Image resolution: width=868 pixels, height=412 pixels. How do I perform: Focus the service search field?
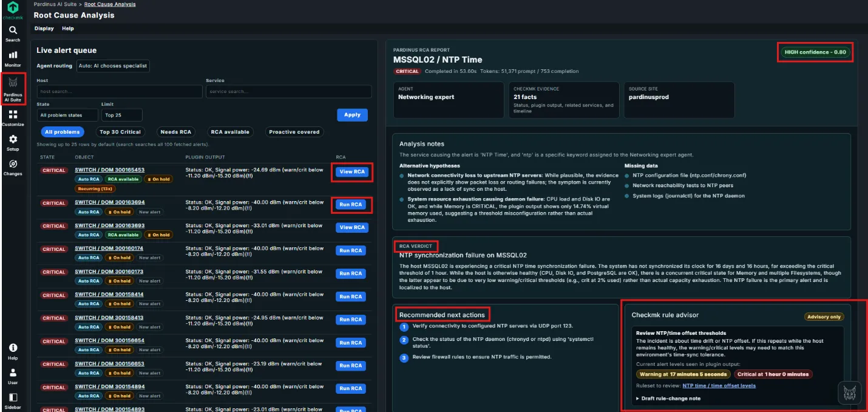click(289, 91)
